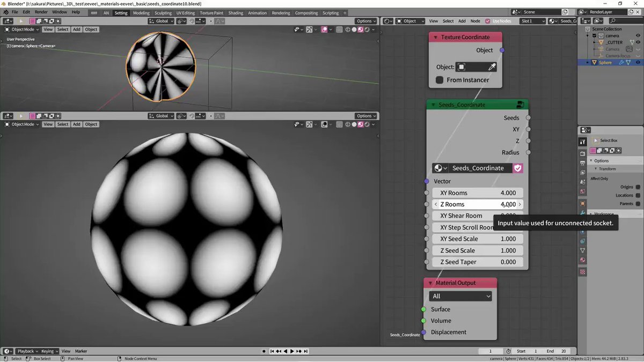Open the Keying popover in timeline
This screenshot has width=644, height=362.
[x=49, y=351]
